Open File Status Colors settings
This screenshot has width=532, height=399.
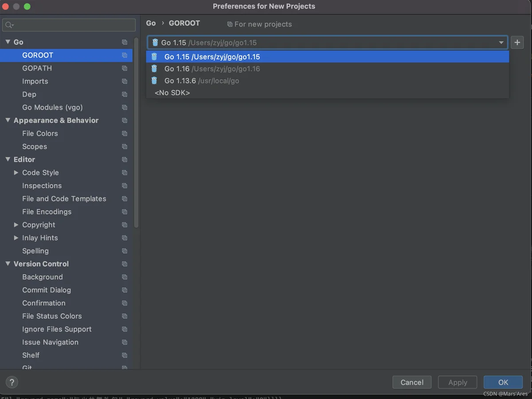[52, 316]
